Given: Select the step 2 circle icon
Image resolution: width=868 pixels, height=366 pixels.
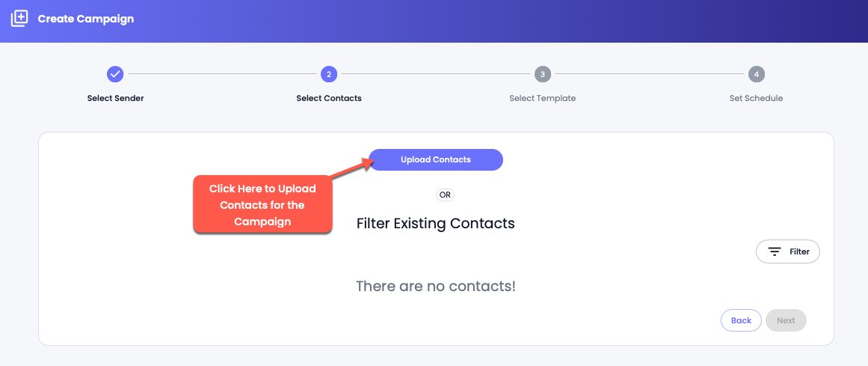Looking at the screenshot, I should 329,74.
